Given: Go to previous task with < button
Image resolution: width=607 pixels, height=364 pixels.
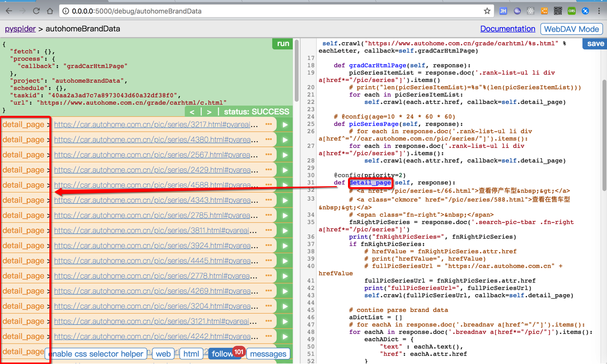Looking at the screenshot, I should pos(192,111).
